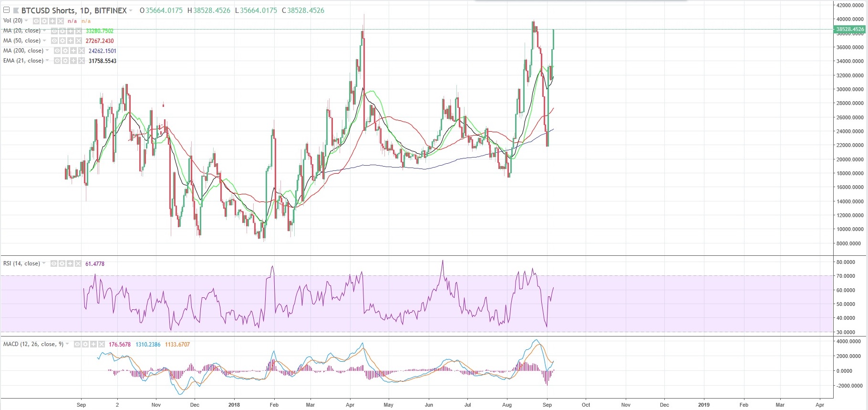Click the flag icon beside BTCUSD Shorts
868x410 pixels.
click(x=16, y=11)
